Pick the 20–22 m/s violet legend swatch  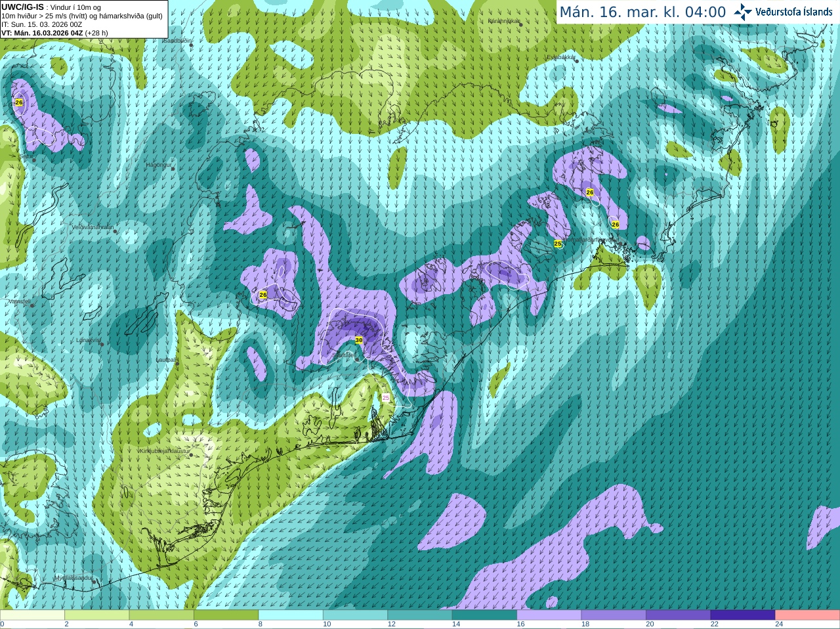679,615
